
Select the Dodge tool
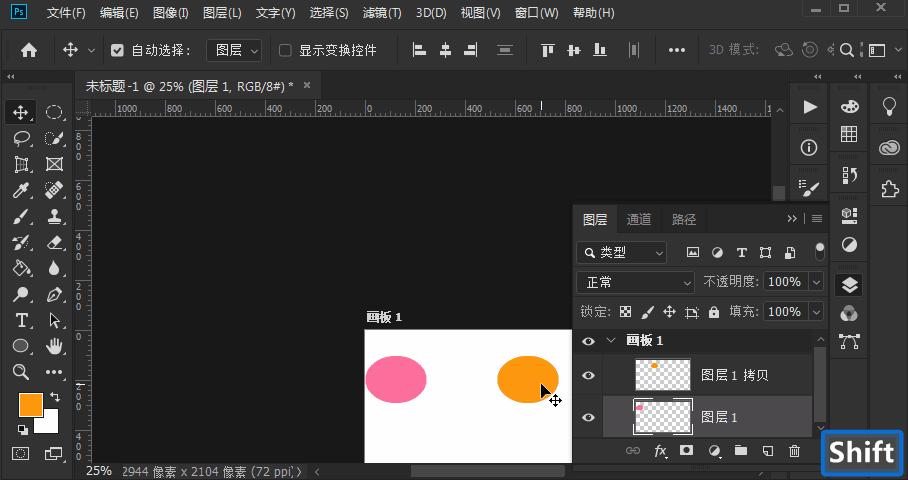21,294
